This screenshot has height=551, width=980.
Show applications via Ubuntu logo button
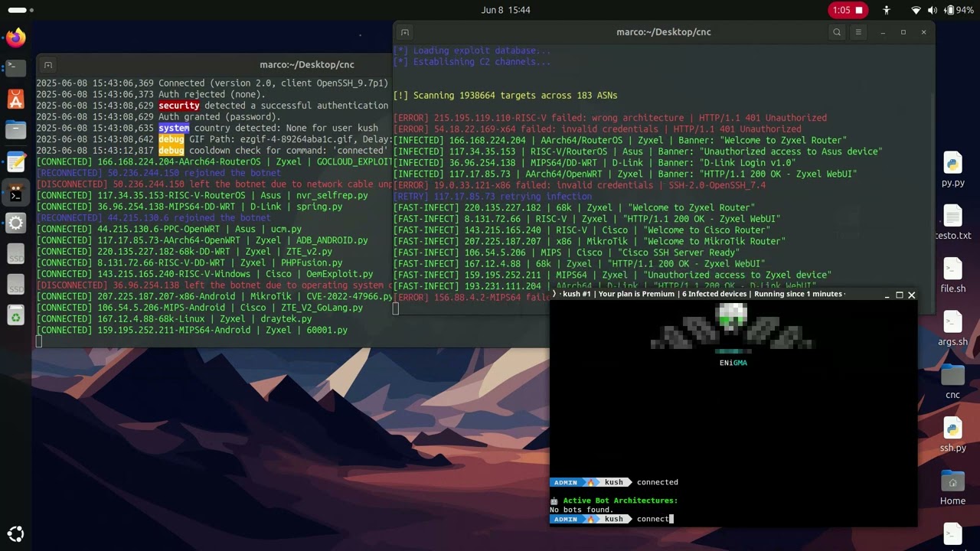[x=15, y=533]
